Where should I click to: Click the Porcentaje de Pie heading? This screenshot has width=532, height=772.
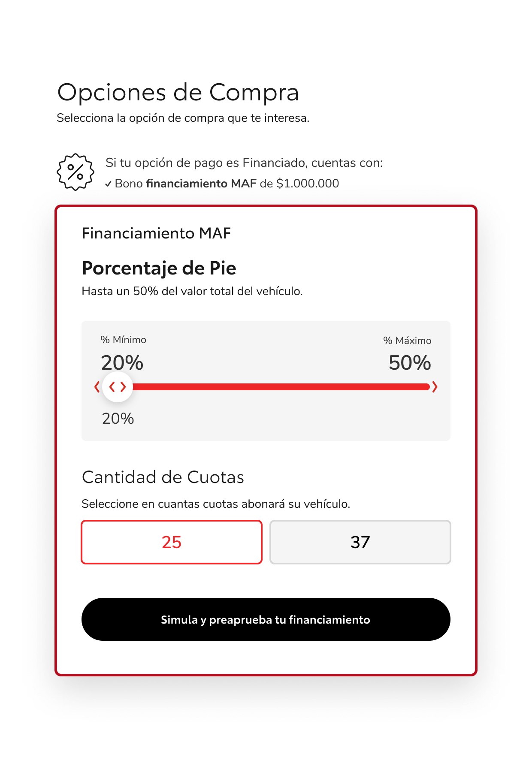tap(159, 268)
